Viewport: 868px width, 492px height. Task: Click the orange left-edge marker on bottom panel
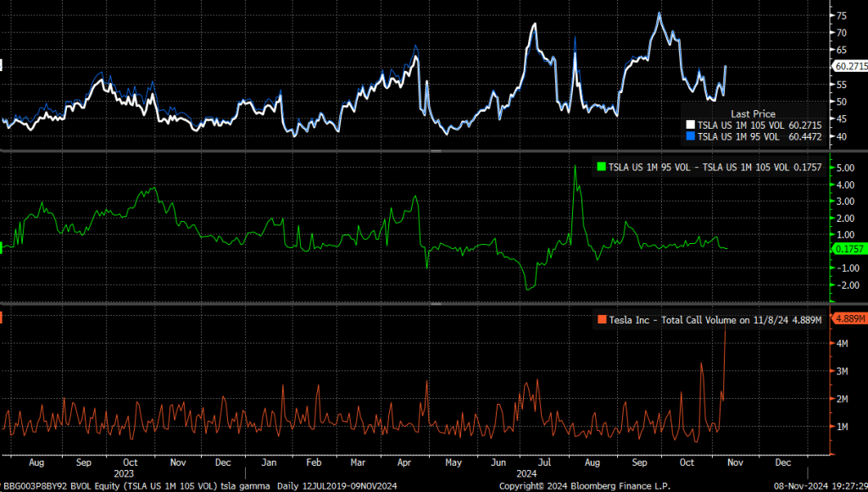click(x=3, y=318)
